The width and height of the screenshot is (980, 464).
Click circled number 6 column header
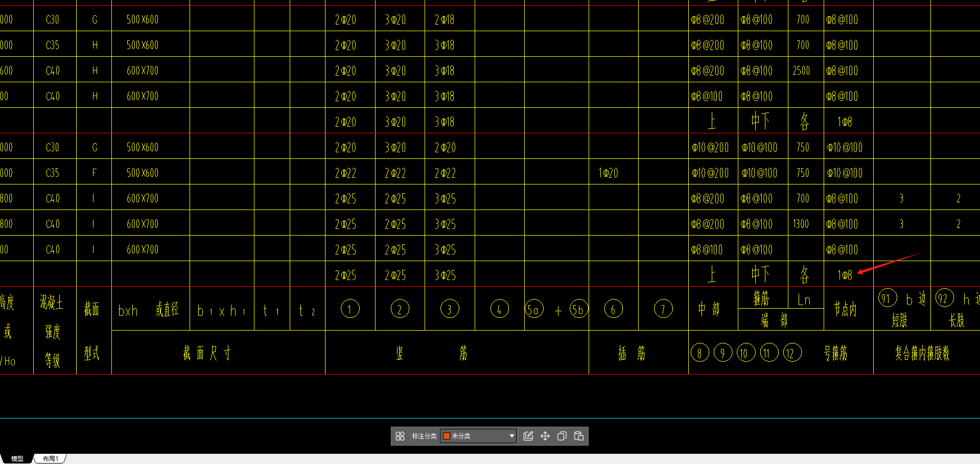pos(614,309)
